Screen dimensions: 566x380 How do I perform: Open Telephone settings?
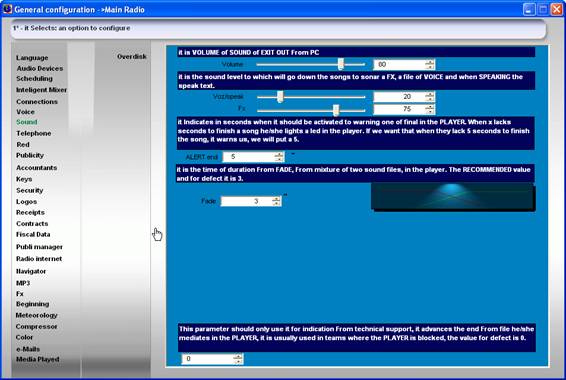click(x=34, y=134)
